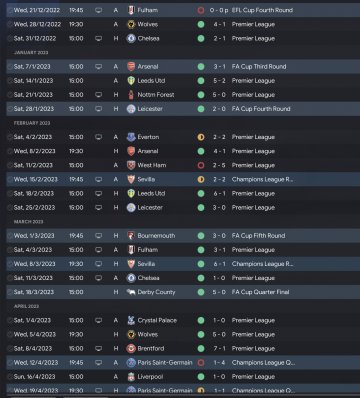Click the Derby County ram logo
Image resolution: width=360 pixels, height=398 pixels.
(131, 292)
